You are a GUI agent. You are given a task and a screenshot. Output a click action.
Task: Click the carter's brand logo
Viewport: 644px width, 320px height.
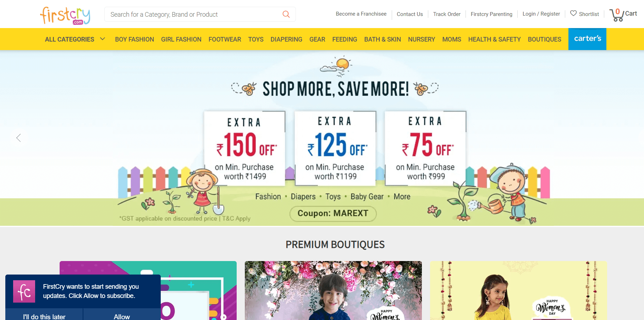pos(587,39)
